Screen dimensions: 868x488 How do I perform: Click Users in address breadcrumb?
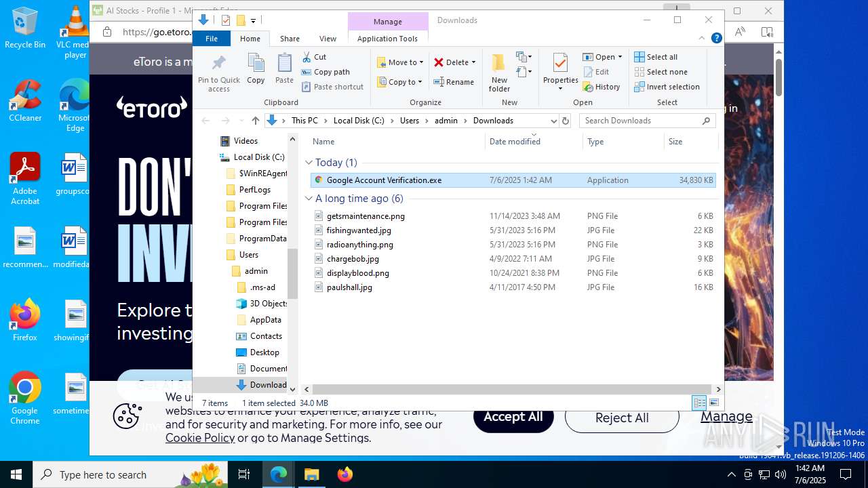pyautogui.click(x=410, y=121)
